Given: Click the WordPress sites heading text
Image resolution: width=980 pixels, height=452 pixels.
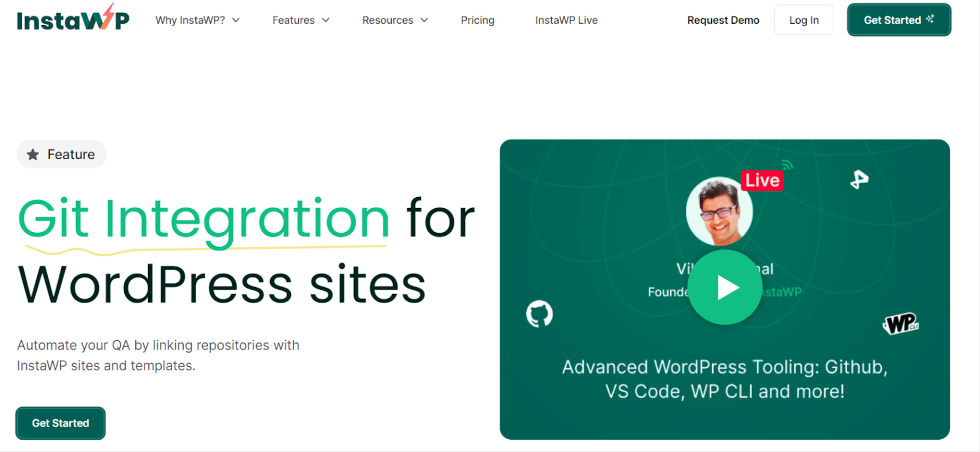Looking at the screenshot, I should 222,285.
